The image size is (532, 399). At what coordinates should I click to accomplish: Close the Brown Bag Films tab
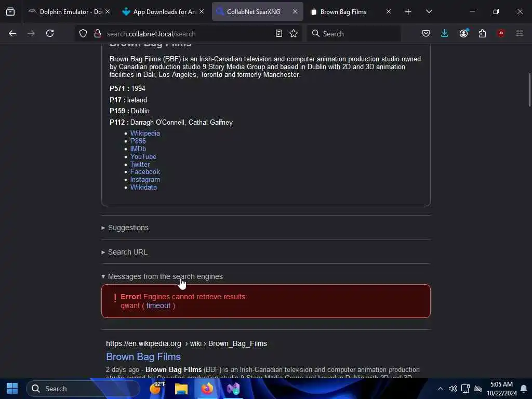[x=389, y=11]
